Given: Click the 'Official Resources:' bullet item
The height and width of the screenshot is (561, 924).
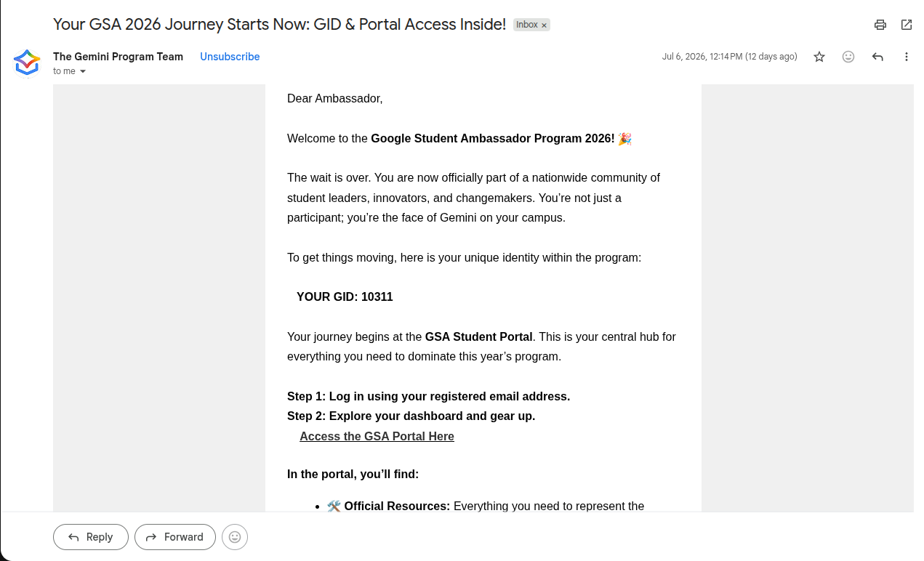Looking at the screenshot, I should point(397,506).
